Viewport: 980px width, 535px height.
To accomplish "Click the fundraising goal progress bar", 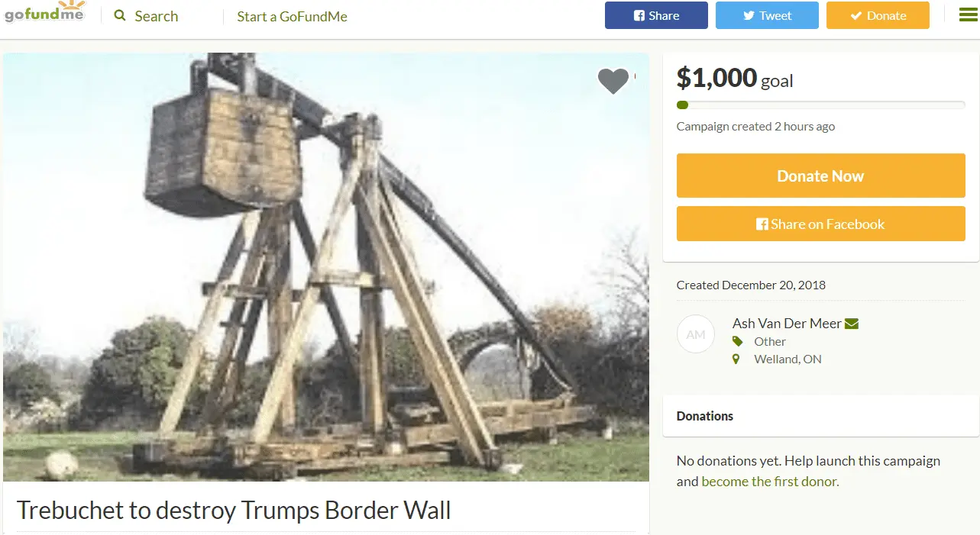I will (x=820, y=105).
